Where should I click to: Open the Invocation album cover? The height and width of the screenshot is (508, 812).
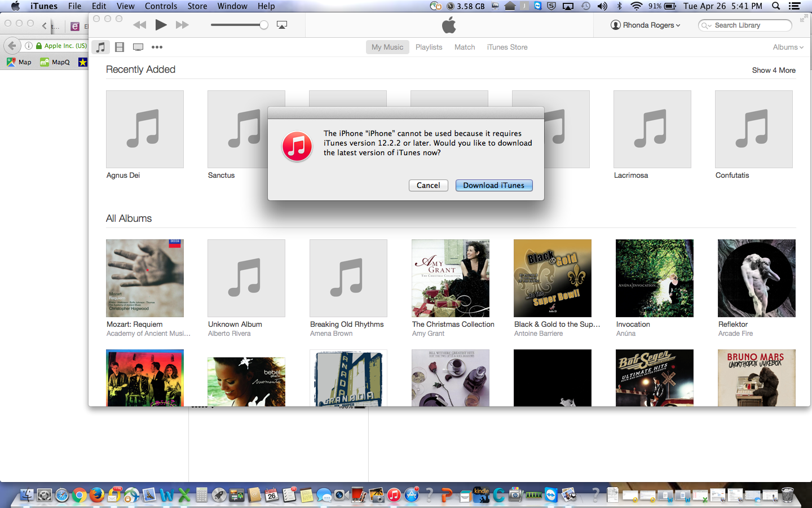[x=655, y=278]
